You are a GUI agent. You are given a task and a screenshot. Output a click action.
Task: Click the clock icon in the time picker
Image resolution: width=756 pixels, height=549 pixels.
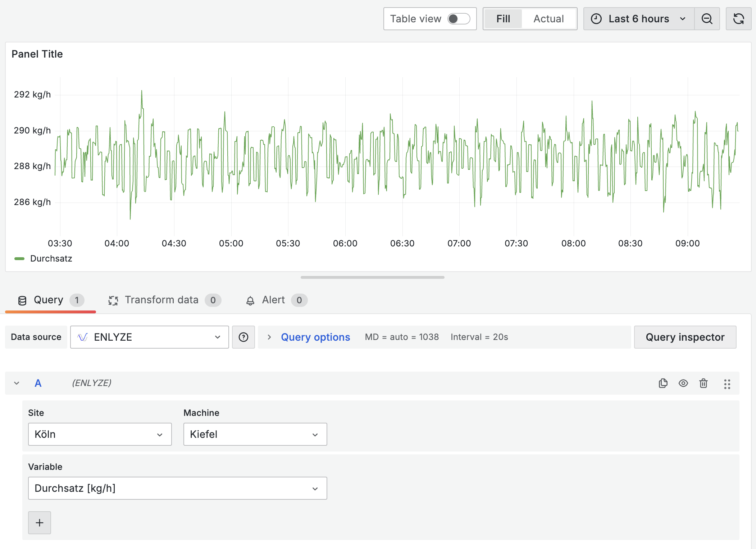coord(596,19)
